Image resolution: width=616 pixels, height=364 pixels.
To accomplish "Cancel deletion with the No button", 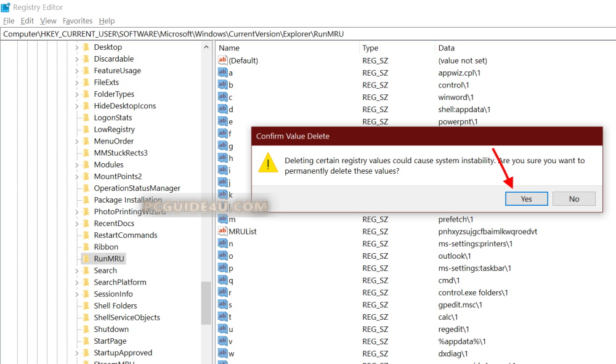I will (x=573, y=198).
